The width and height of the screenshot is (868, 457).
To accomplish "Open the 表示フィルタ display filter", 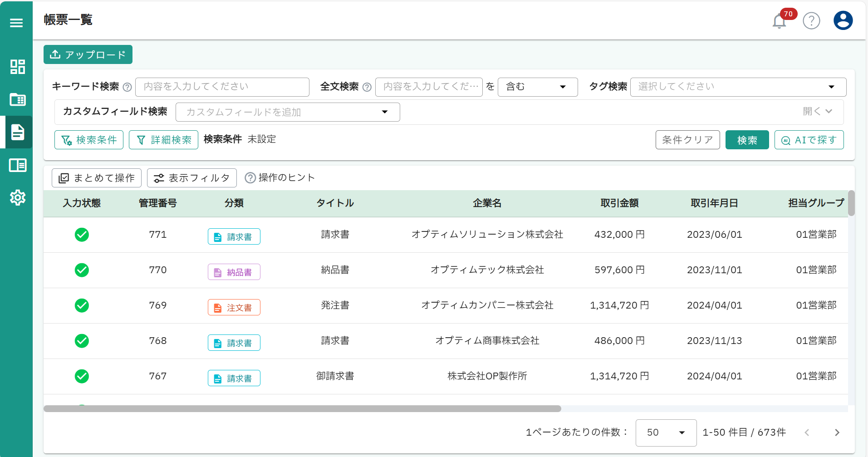I will pyautogui.click(x=192, y=177).
